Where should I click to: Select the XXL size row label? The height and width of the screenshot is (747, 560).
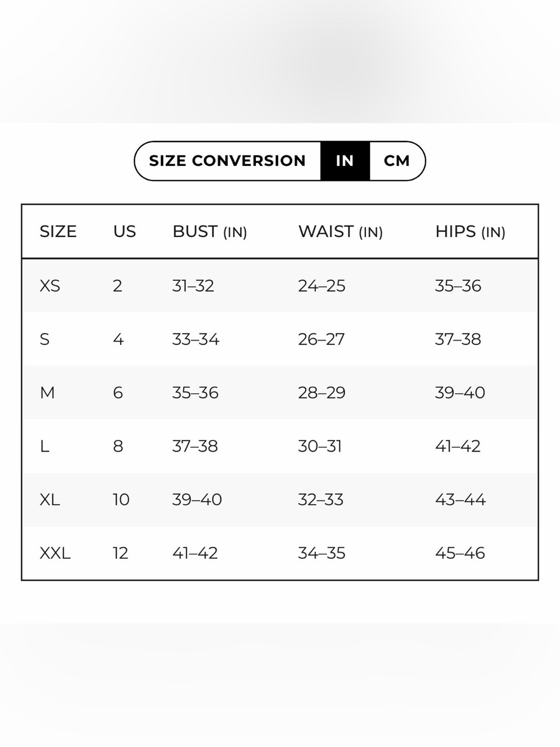[x=55, y=554]
